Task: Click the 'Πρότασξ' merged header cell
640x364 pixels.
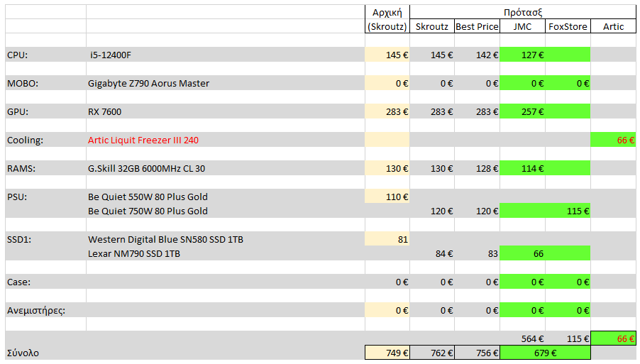Action: [x=522, y=12]
